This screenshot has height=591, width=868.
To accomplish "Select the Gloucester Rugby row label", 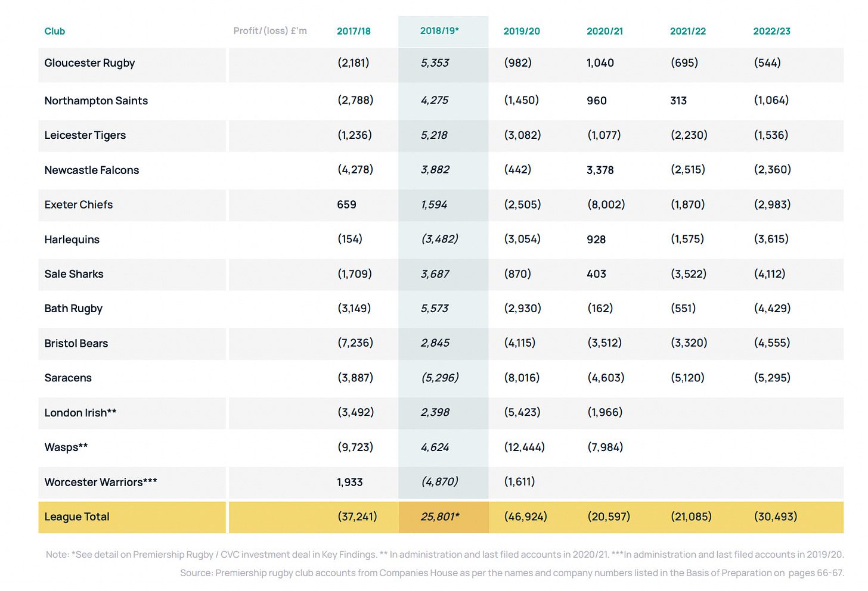I will [89, 63].
